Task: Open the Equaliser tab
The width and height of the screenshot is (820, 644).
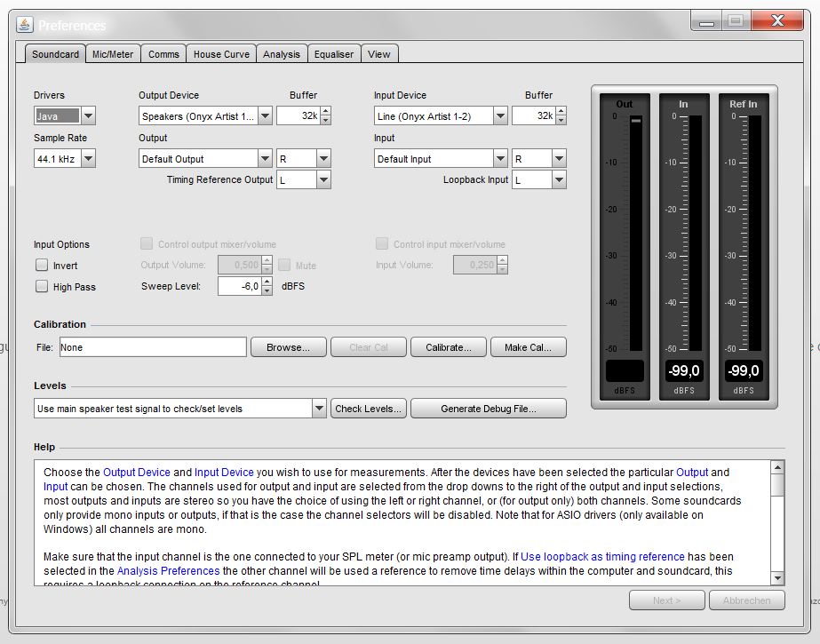Action: (x=333, y=54)
